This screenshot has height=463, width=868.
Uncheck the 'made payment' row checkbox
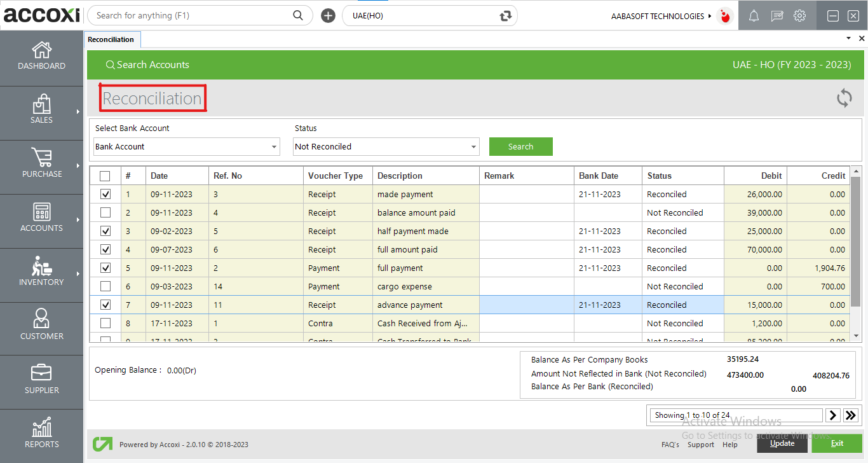click(x=105, y=194)
